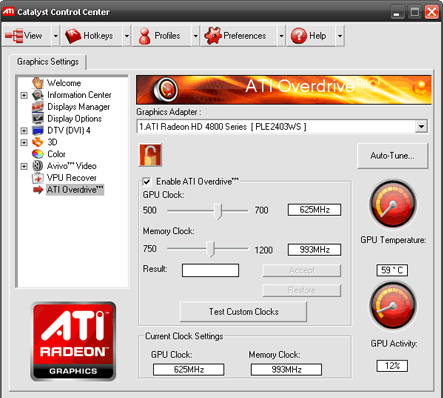This screenshot has height=398, width=443.
Task: Click the VPU Recover icon
Action: (38, 178)
